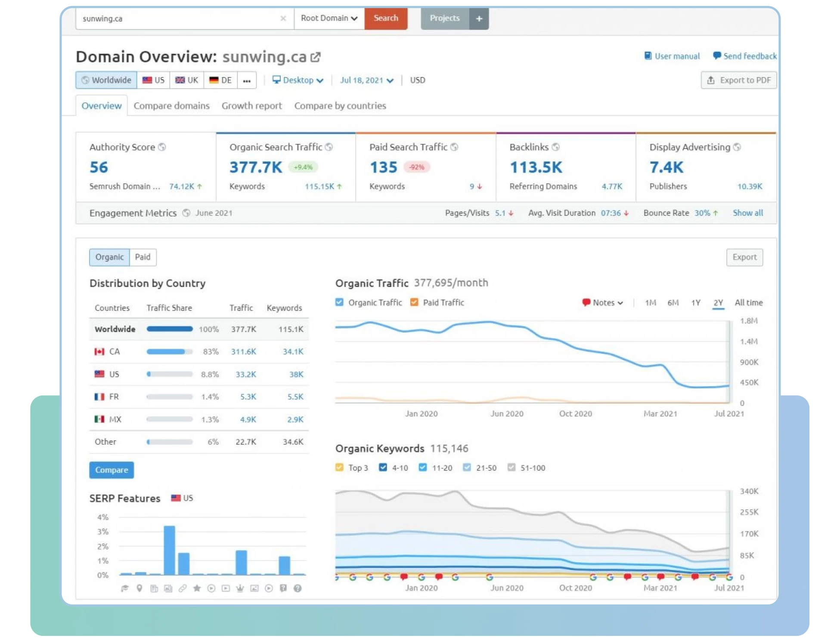Click the Projects button
The image size is (840, 638).
pos(445,19)
